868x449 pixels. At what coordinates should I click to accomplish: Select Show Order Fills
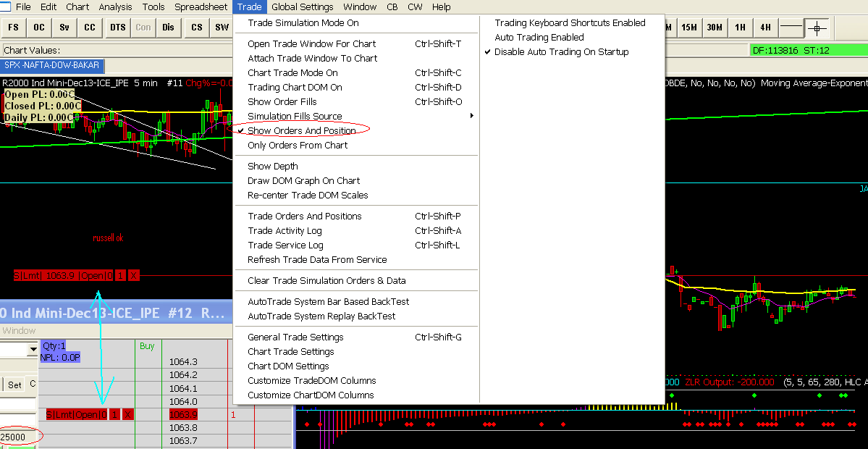356,101
